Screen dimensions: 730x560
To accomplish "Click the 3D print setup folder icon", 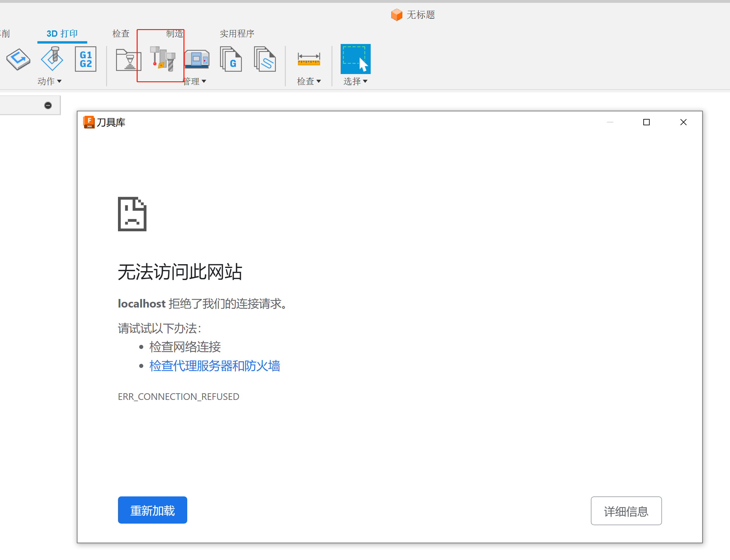I will (x=128, y=60).
